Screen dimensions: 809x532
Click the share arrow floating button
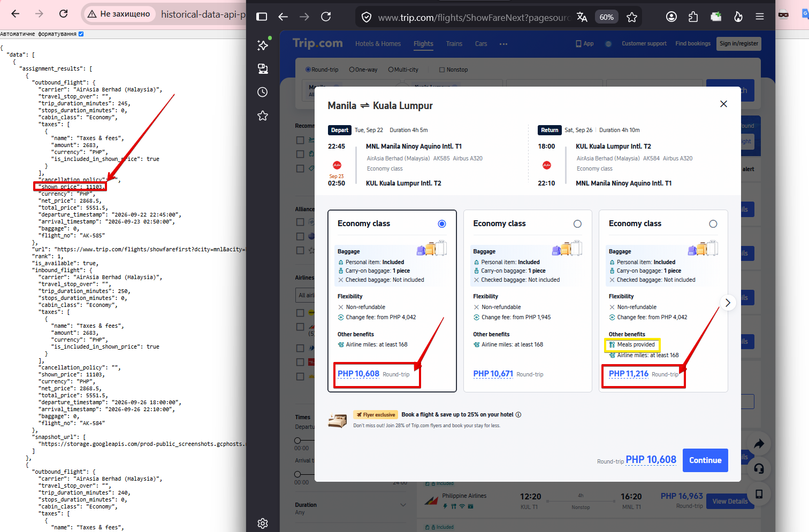coord(759,444)
